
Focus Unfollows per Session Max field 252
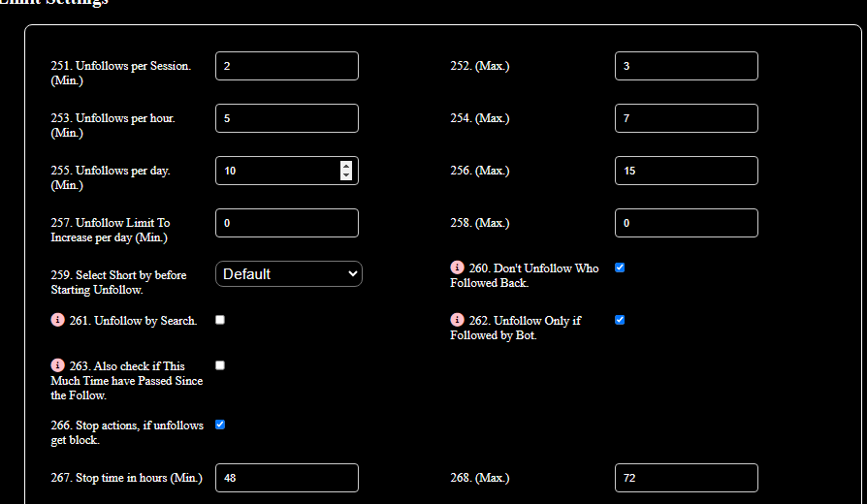pos(687,66)
